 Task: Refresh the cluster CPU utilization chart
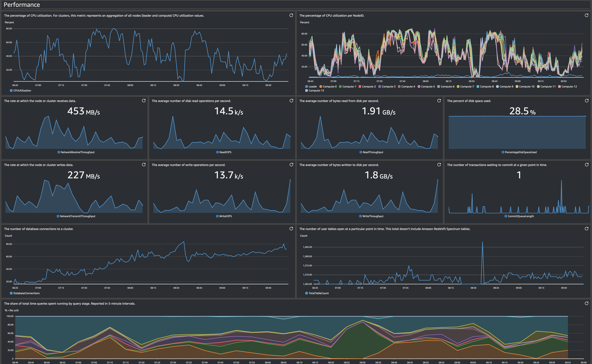tap(291, 15)
